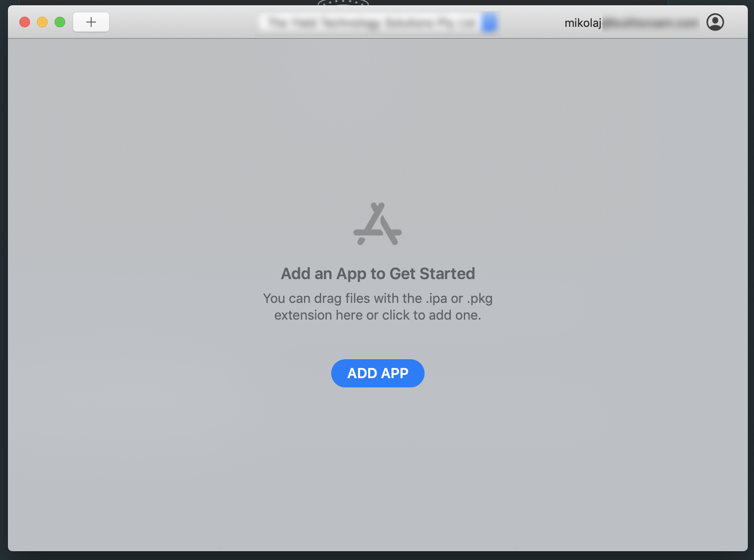The image size is (754, 560).
Task: Click the 'Add an App to Get Started' heading
Action: click(x=378, y=273)
